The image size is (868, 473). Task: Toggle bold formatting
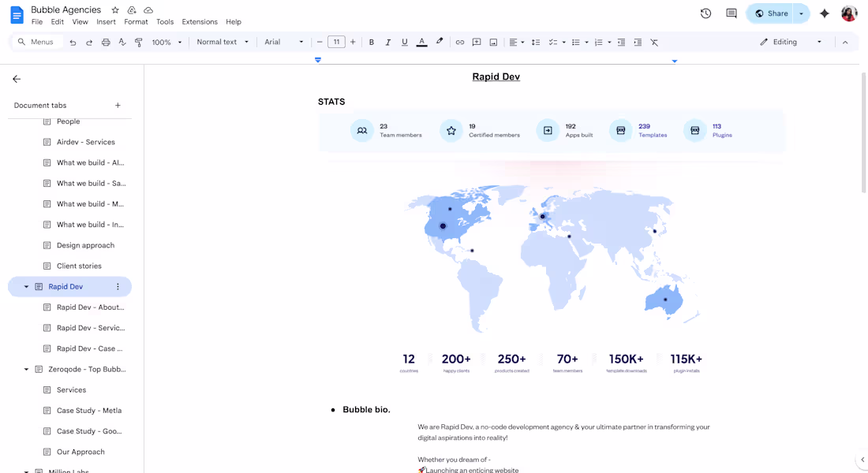372,42
